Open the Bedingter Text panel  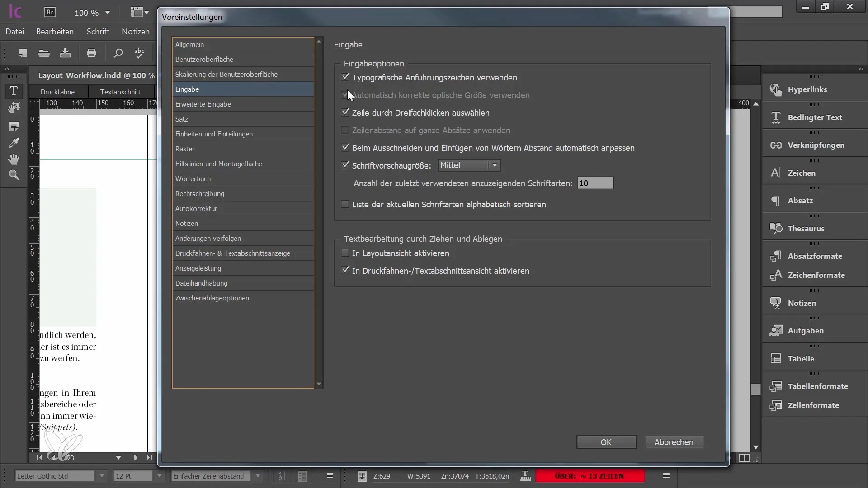tap(815, 117)
